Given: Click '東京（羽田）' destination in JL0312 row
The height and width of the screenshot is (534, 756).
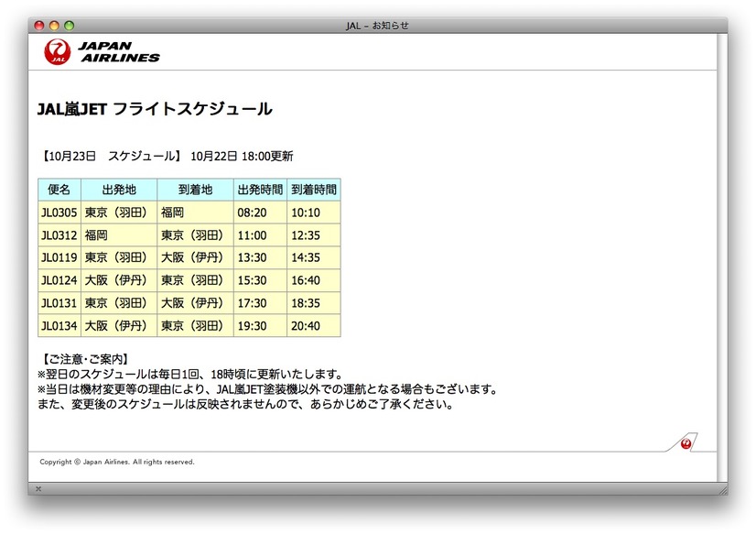Looking at the screenshot, I should click(x=192, y=235).
